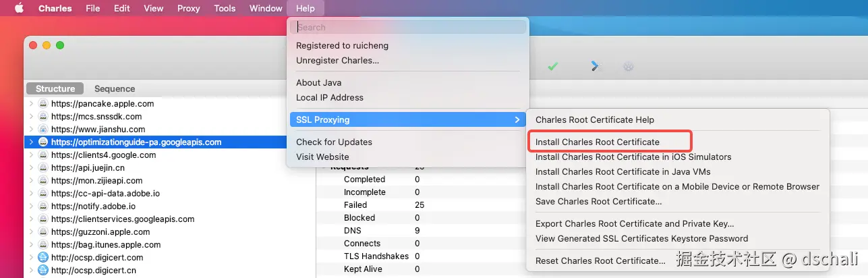Click the globe icon beside https://mon.zijieapi.com
The height and width of the screenshot is (278, 868).
pos(43,181)
